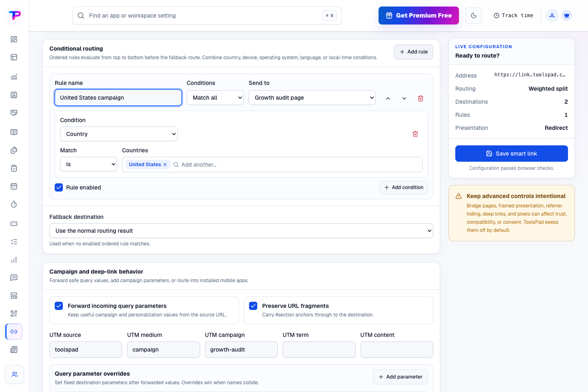Toggle Preserve URL fragments checkbox
This screenshot has height=392, width=588.
[x=253, y=306]
